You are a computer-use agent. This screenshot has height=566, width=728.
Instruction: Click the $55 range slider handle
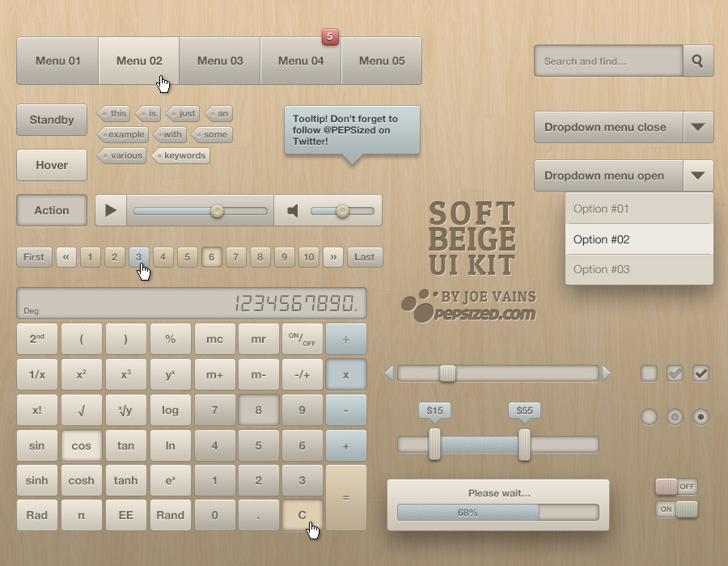pos(524,444)
